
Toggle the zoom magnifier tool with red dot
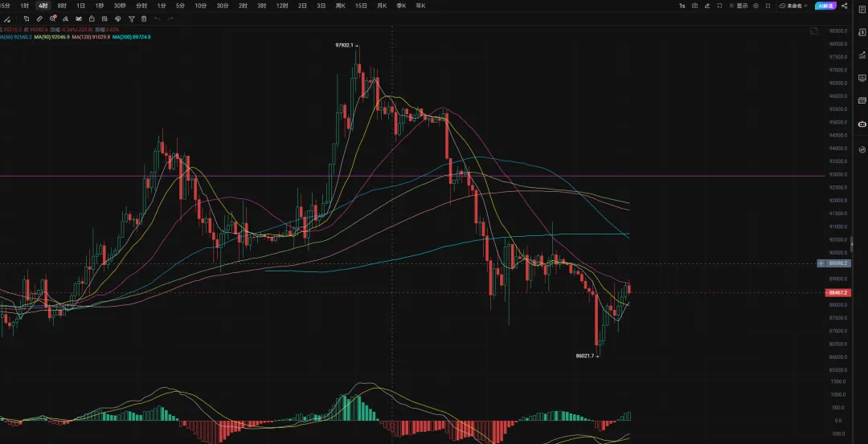tap(53, 18)
